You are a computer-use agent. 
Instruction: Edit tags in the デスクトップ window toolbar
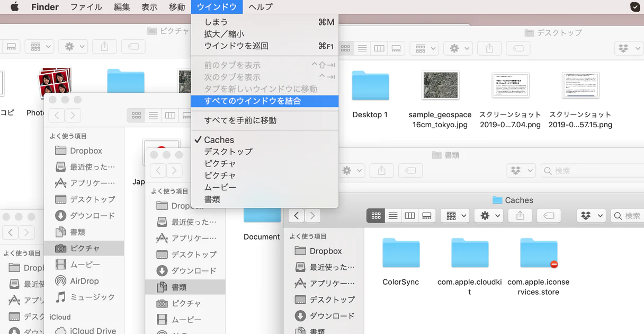[x=518, y=48]
